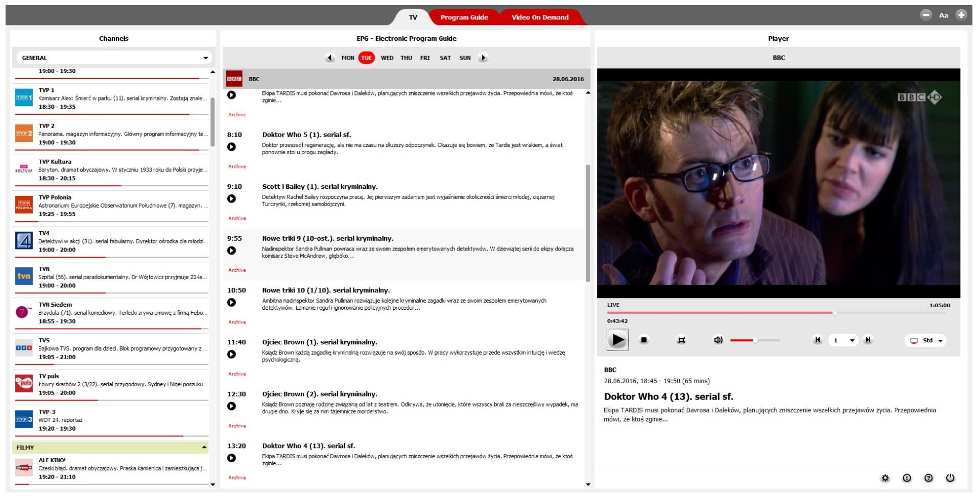Open the help question mark icon
The width and height of the screenshot is (980, 500).
(928, 478)
